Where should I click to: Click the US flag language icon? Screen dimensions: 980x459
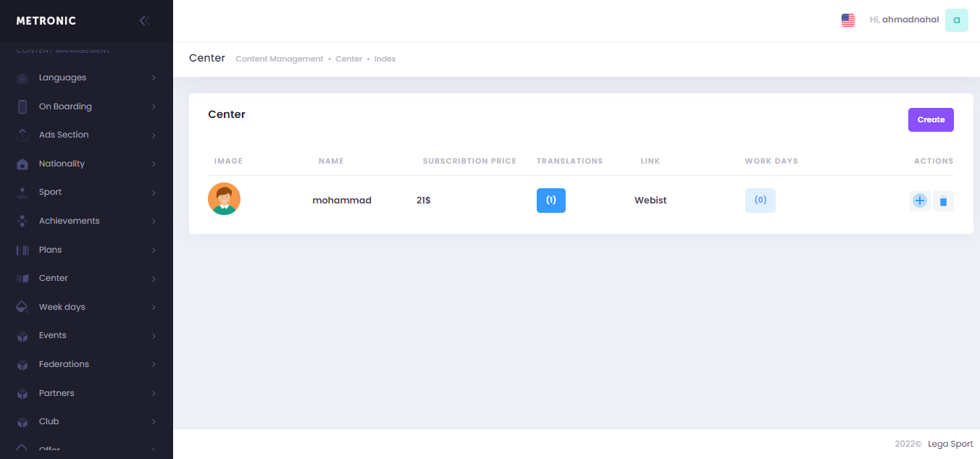[848, 20]
